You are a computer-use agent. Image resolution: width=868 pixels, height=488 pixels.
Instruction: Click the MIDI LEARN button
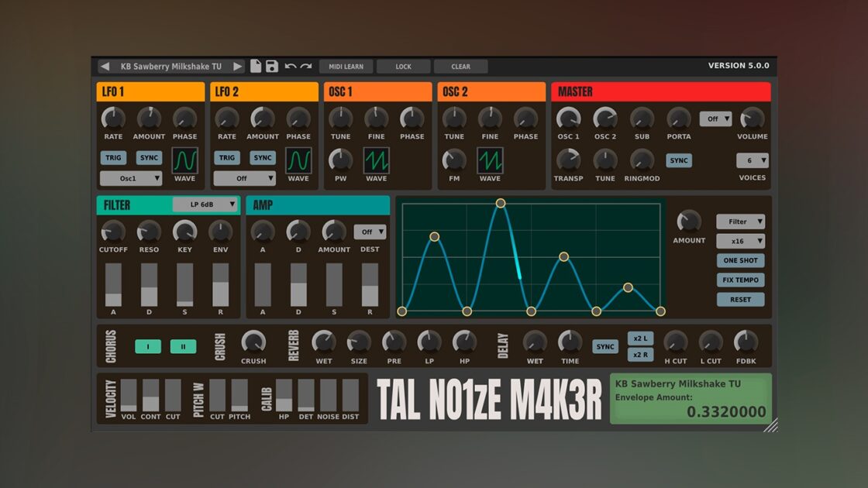tap(346, 67)
